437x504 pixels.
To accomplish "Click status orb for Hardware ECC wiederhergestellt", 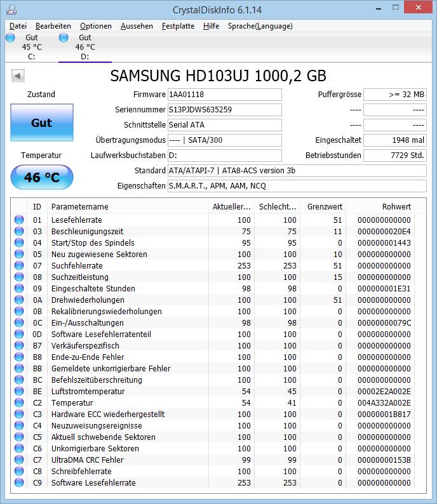I will tap(19, 414).
